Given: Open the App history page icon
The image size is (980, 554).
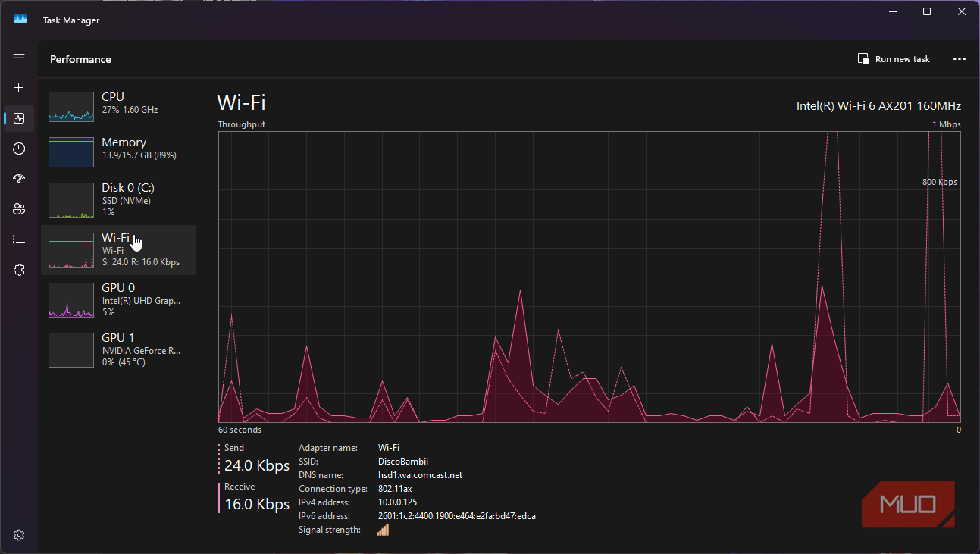Looking at the screenshot, I should point(19,149).
